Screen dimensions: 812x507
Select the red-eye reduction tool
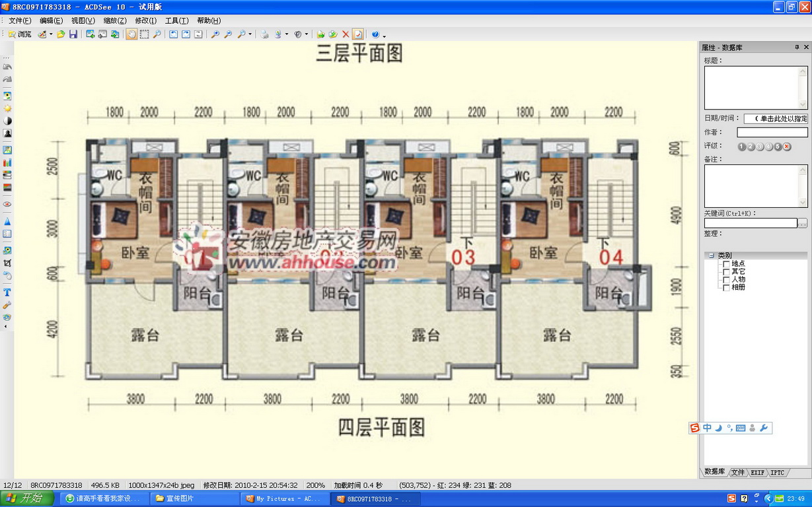(x=7, y=204)
